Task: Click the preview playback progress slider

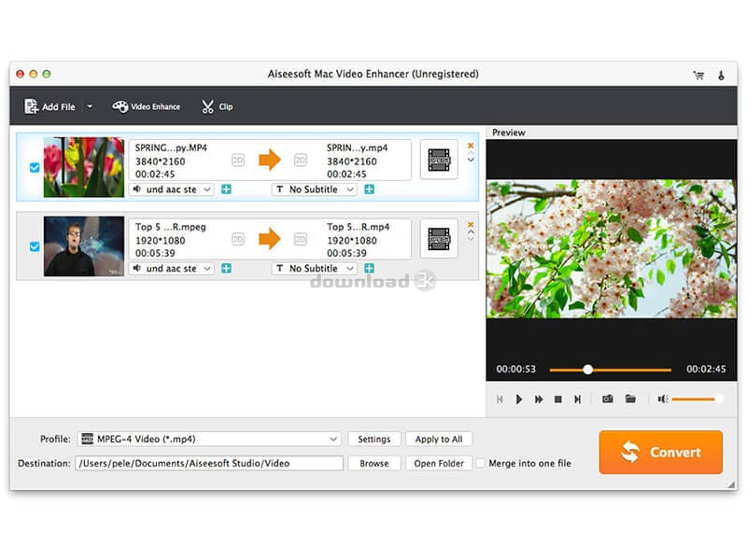Action: click(x=611, y=370)
